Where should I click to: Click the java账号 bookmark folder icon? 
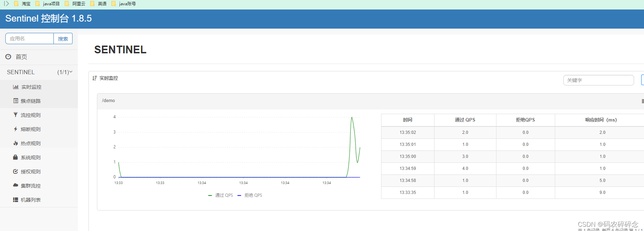click(x=113, y=4)
